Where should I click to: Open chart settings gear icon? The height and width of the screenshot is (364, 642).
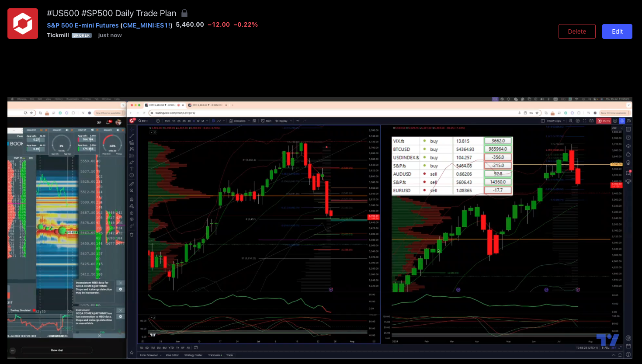click(578, 121)
